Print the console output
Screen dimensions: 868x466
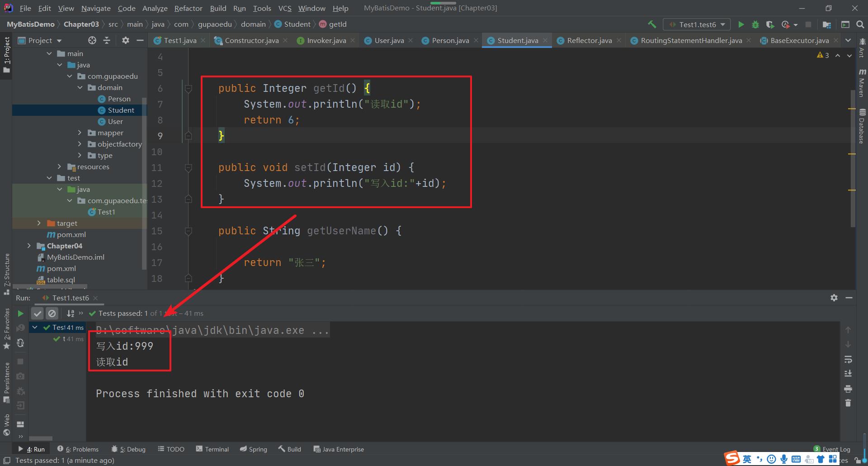coord(848,389)
